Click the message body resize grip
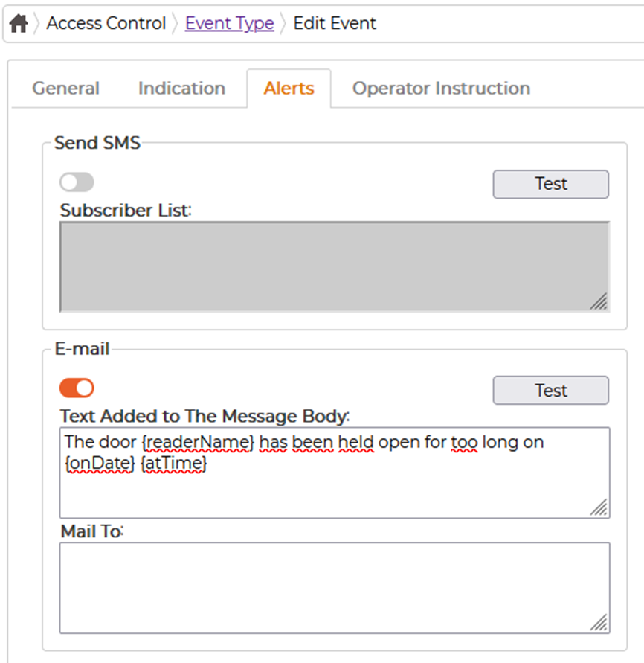This screenshot has width=644, height=663. click(x=599, y=507)
